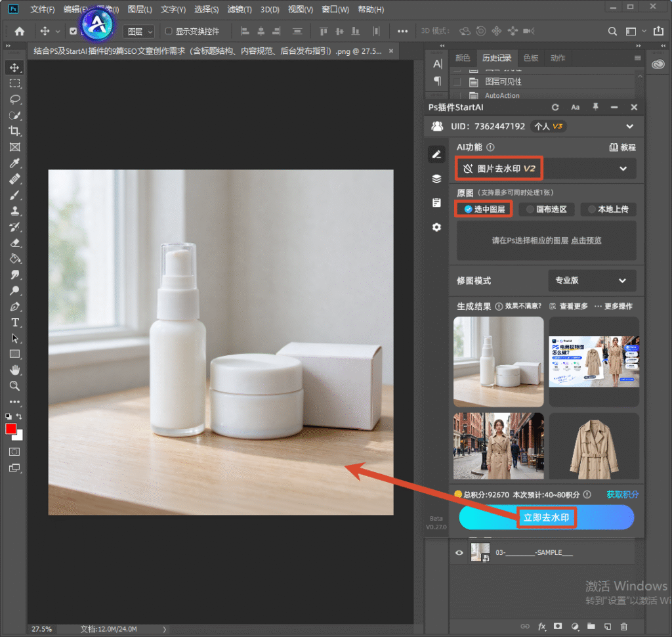Toggle checkbox beside 图层可见性 history entry

(457, 82)
